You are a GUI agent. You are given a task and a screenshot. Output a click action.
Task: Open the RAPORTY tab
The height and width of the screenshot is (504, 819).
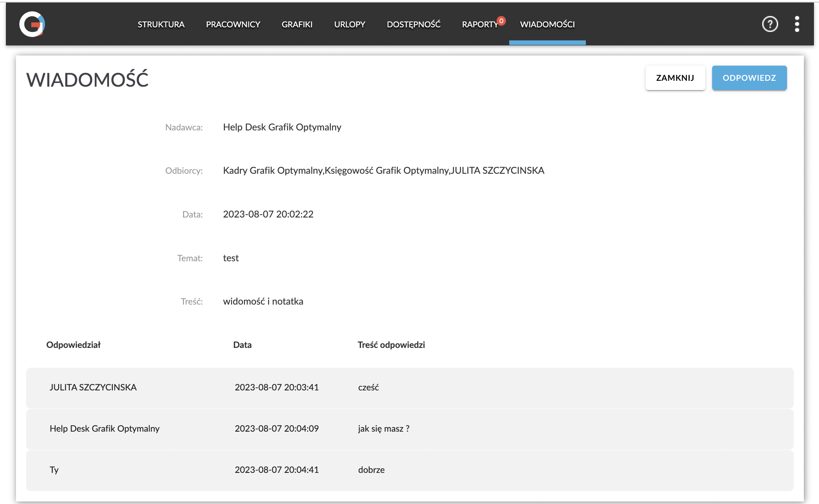479,25
